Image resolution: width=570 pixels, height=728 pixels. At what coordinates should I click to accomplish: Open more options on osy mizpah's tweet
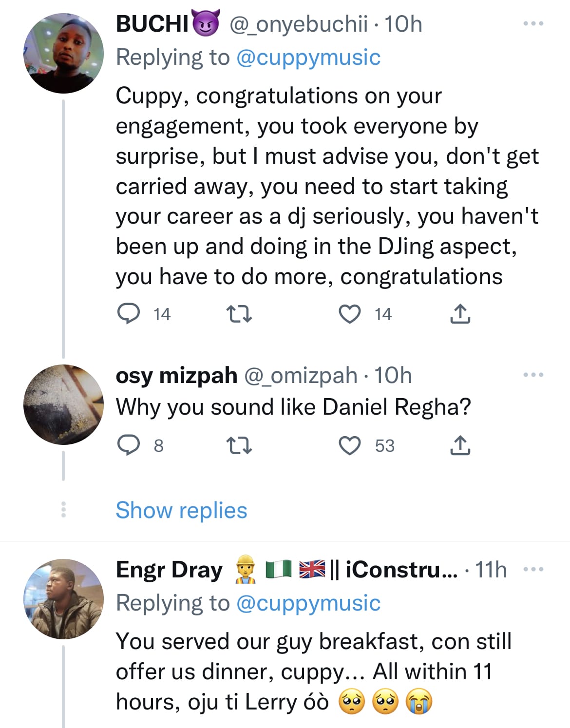pyautogui.click(x=533, y=375)
